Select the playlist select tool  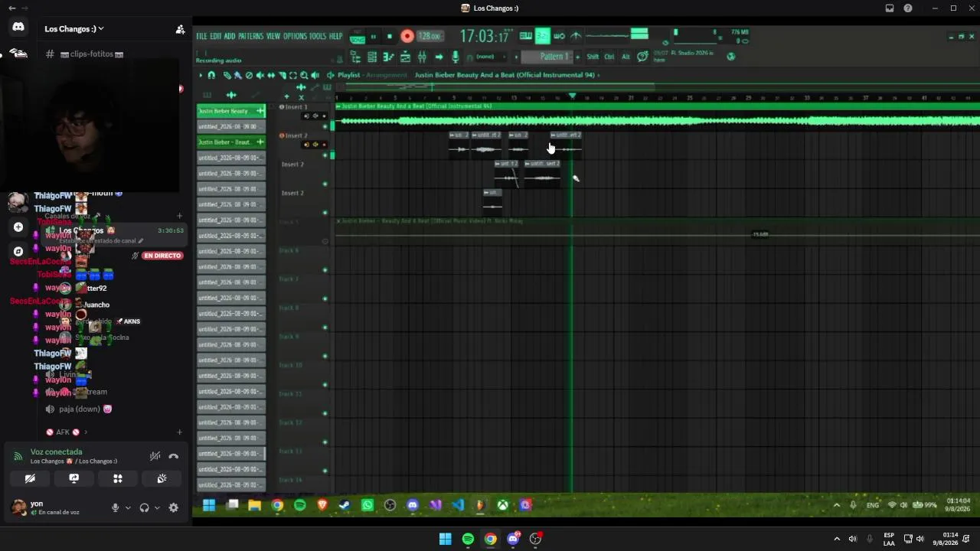point(292,75)
